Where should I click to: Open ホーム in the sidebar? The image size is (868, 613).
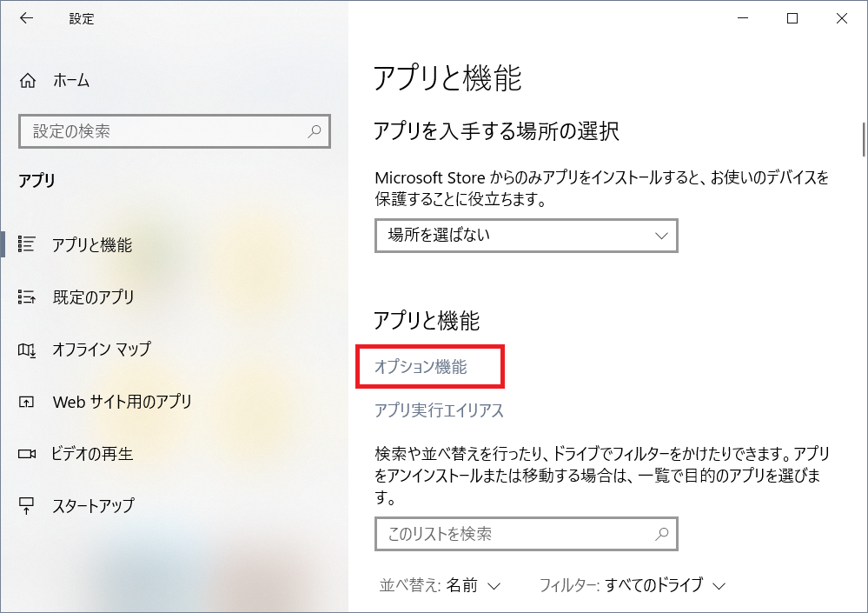coord(71,81)
